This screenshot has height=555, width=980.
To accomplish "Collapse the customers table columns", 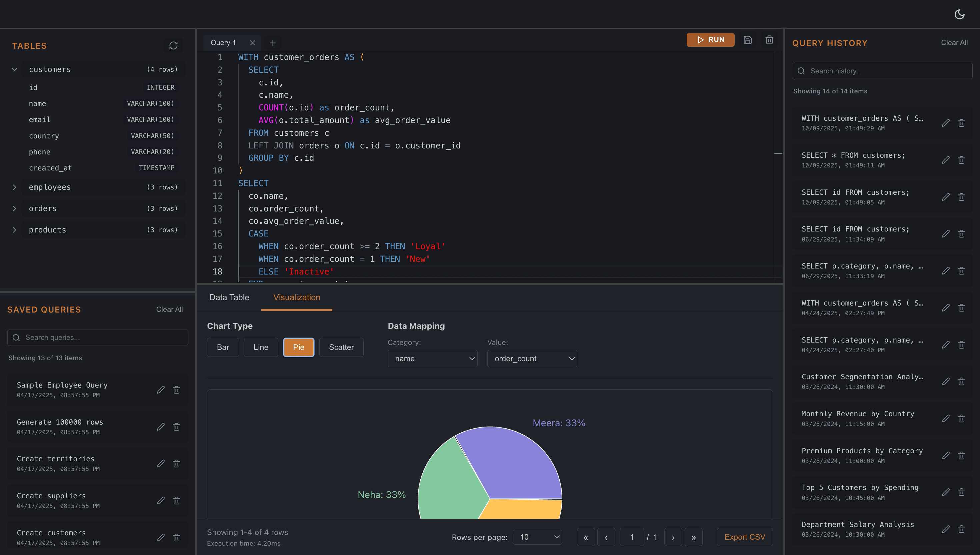I will pos(14,69).
